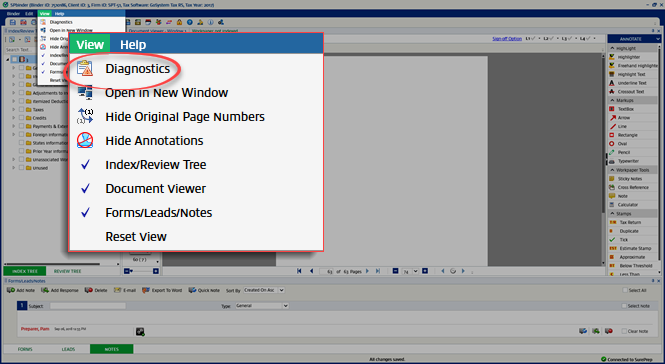The image size is (665, 364).
Task: Check the States information folder checkbox
Action: tap(21, 143)
